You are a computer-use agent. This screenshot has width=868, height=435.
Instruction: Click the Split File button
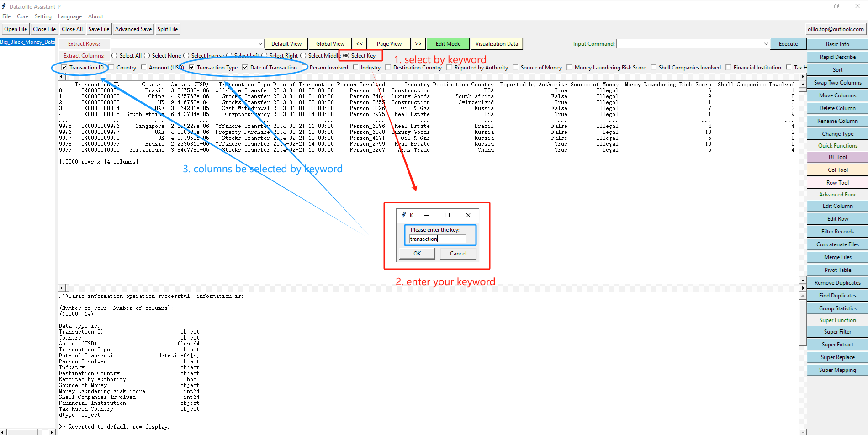click(168, 29)
